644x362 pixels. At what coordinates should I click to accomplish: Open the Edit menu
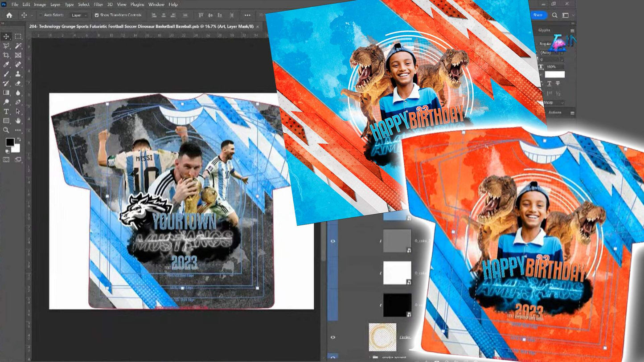(26, 4)
